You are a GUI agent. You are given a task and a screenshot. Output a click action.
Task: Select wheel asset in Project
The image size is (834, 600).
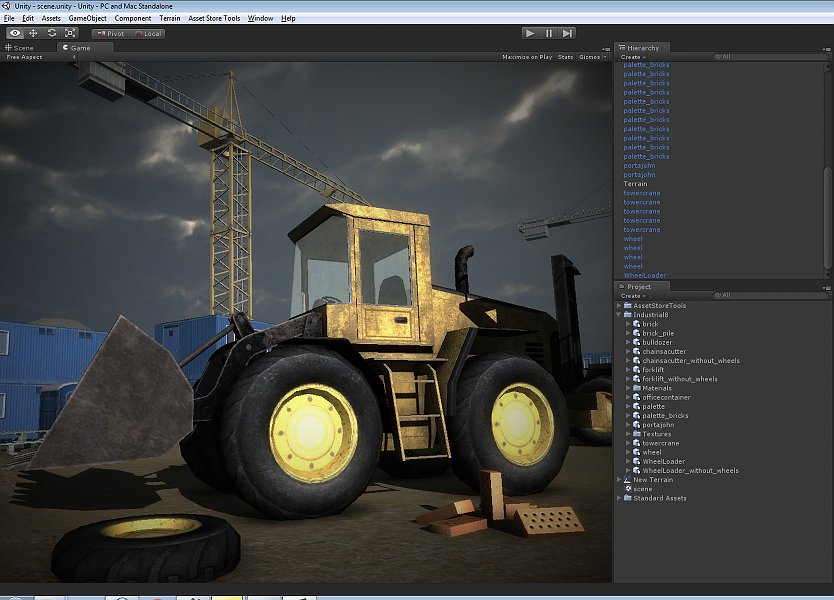[652, 453]
